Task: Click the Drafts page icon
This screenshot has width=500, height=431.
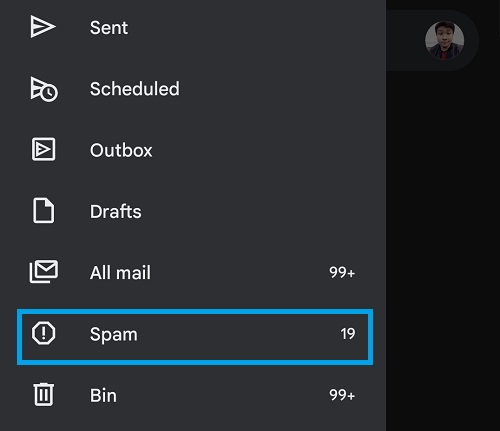Action: [43, 211]
